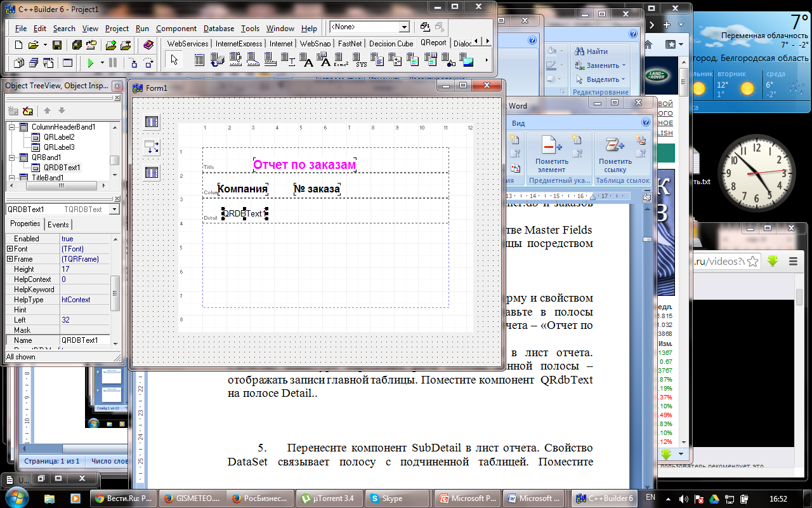Click the Toggle Form/Unit icon
Viewport: 812px width, 508px height.
(x=48, y=63)
